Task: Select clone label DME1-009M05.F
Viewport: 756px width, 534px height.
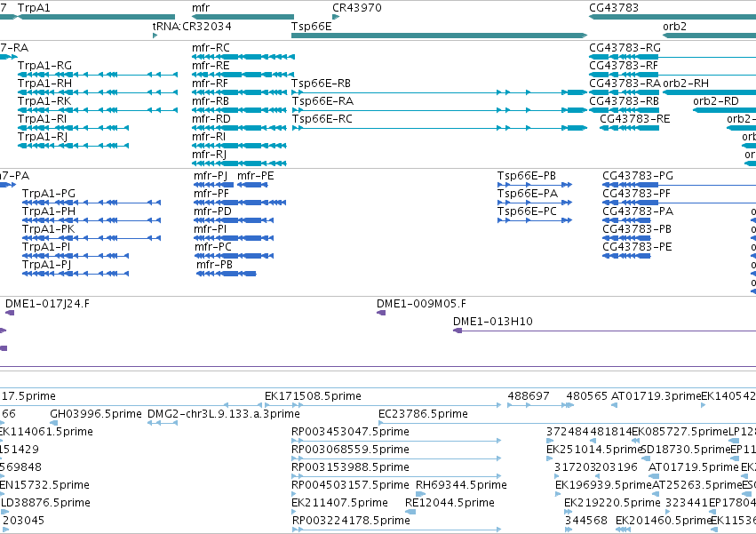Action: point(421,304)
